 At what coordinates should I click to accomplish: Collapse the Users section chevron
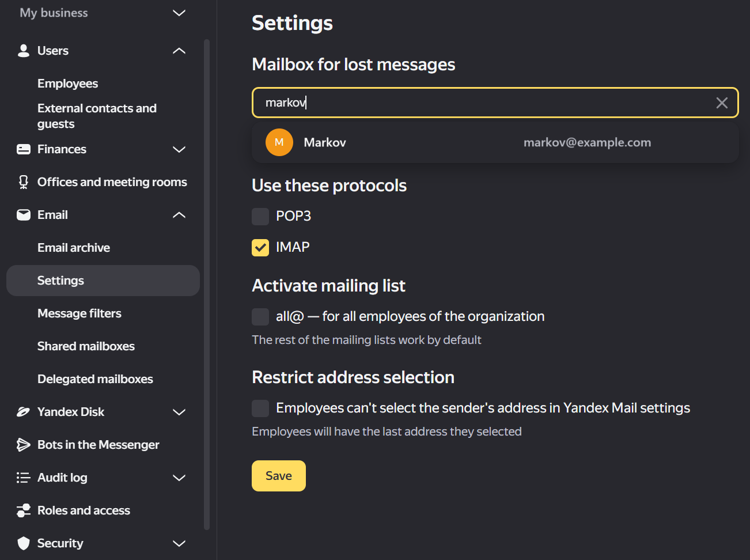tap(179, 51)
